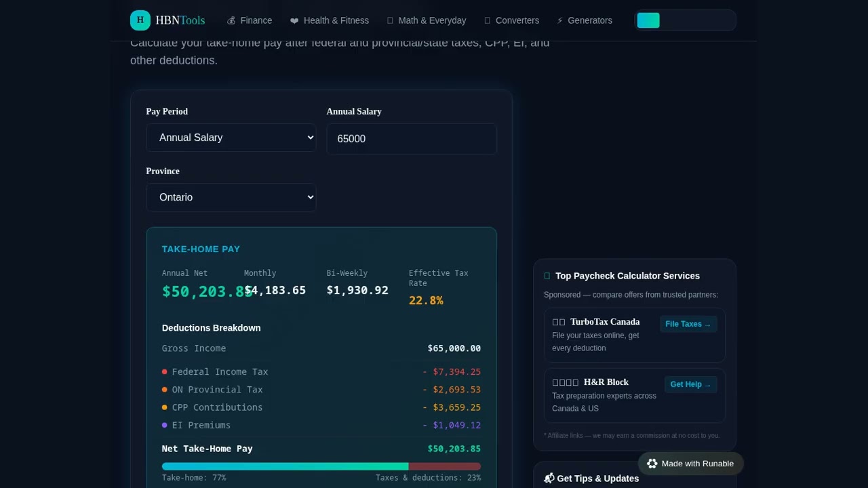Open the H&R Block sponsor card title

click(606, 382)
